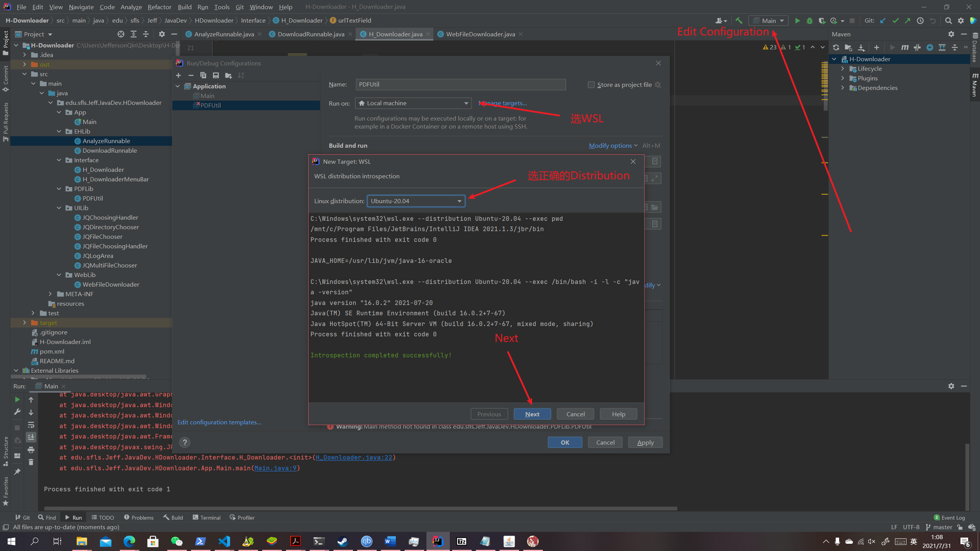
Task: Click Search Everywhere magnifier icon
Action: [948, 21]
